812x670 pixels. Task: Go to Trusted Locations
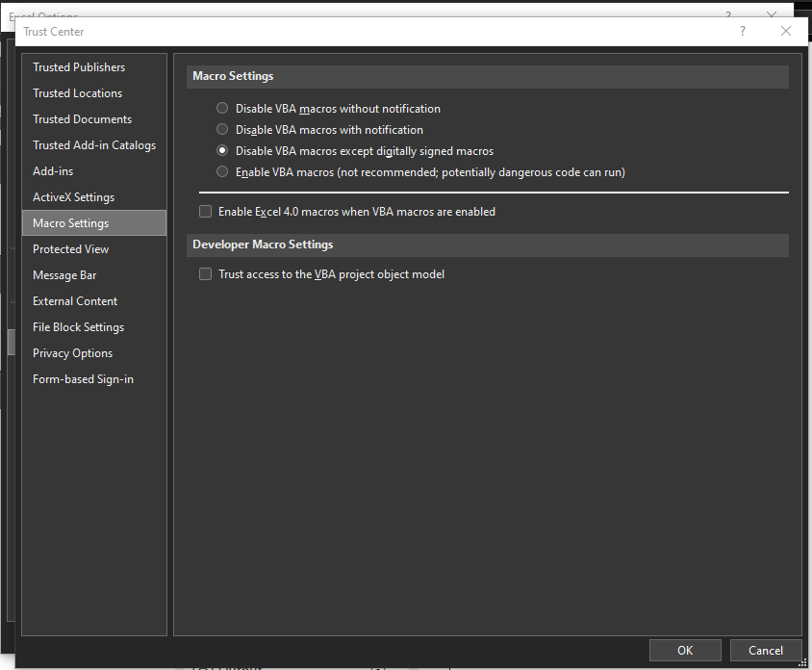(x=77, y=93)
